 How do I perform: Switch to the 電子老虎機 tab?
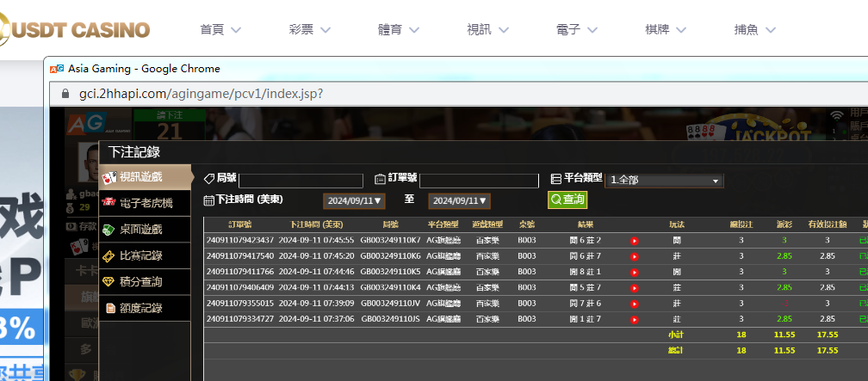pos(146,203)
